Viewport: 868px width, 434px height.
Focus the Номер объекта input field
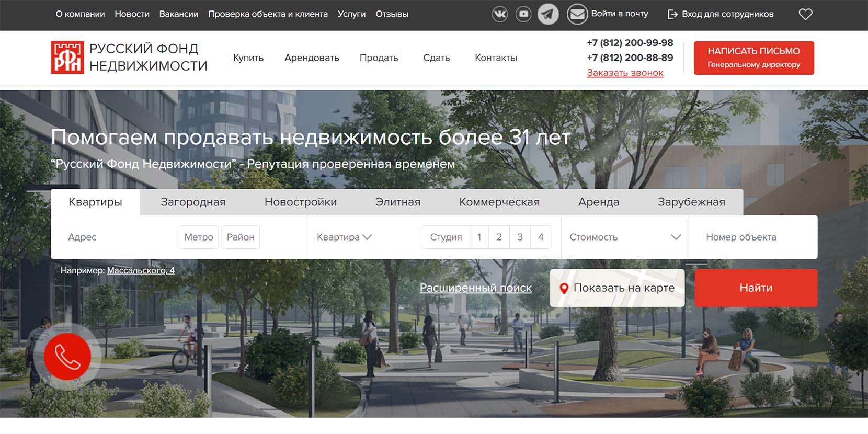pyautogui.click(x=752, y=237)
